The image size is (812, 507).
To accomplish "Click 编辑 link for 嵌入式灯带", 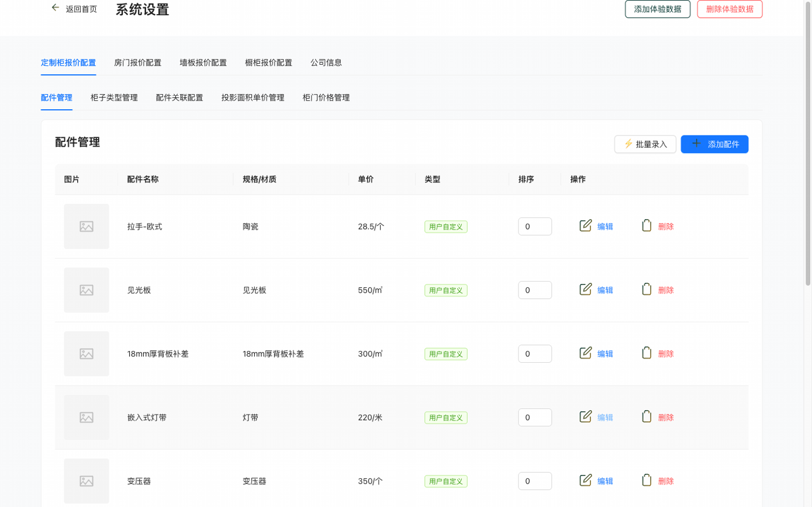I will (605, 418).
